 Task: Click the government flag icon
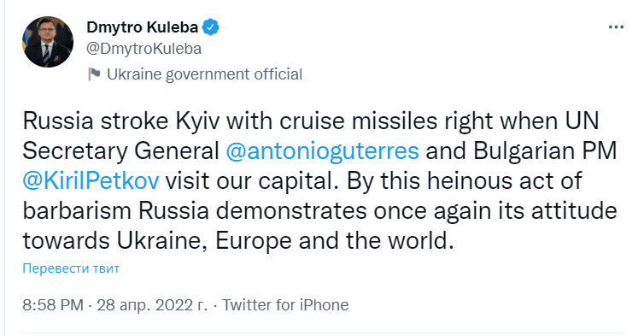95,74
